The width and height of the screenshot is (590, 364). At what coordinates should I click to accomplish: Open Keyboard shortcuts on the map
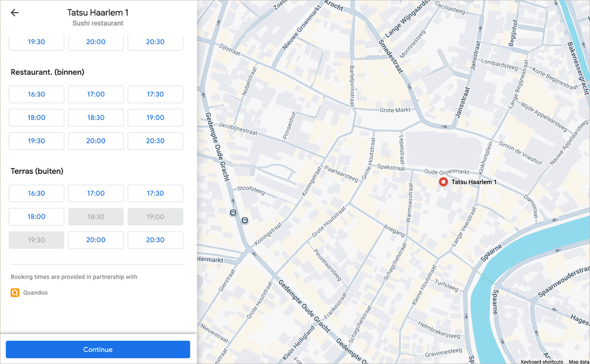tap(542, 361)
